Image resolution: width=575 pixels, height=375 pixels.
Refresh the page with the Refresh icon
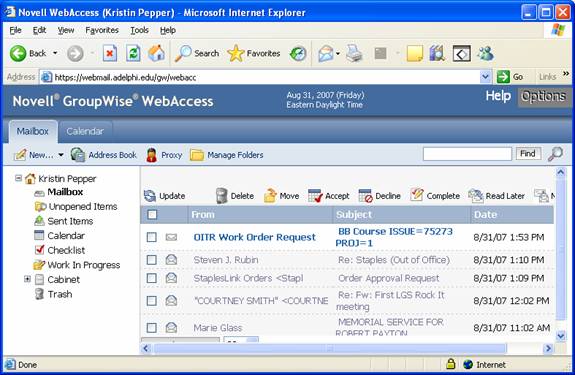click(x=133, y=54)
